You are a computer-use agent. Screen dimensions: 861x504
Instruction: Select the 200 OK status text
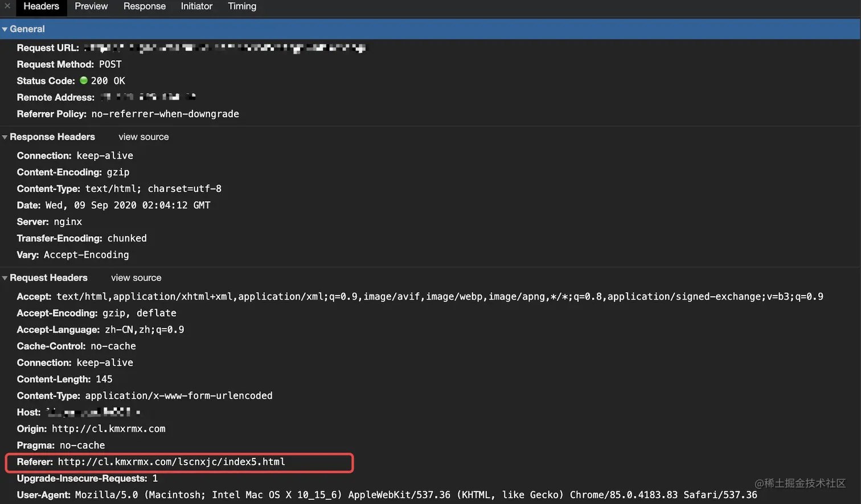(x=108, y=81)
